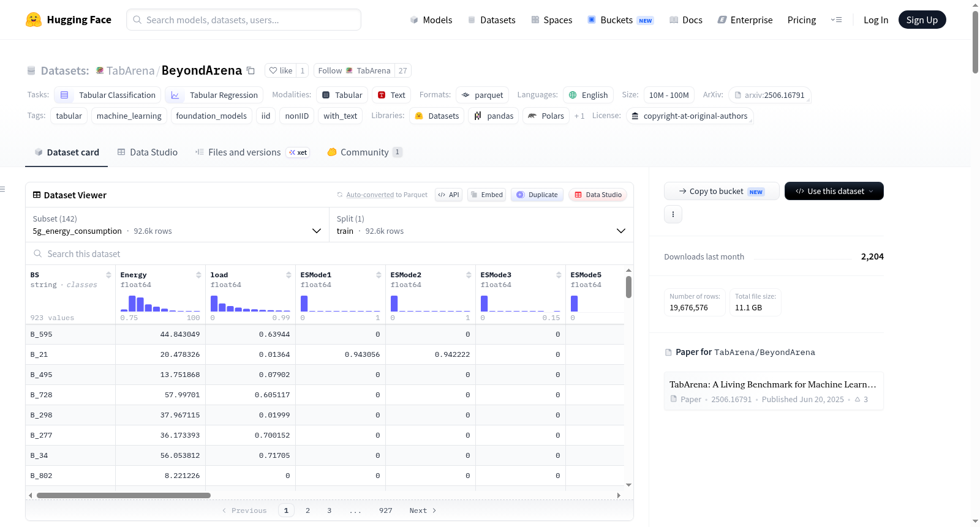Focus the Search this dataset field
Screen dimensions: 980x527
(330, 253)
